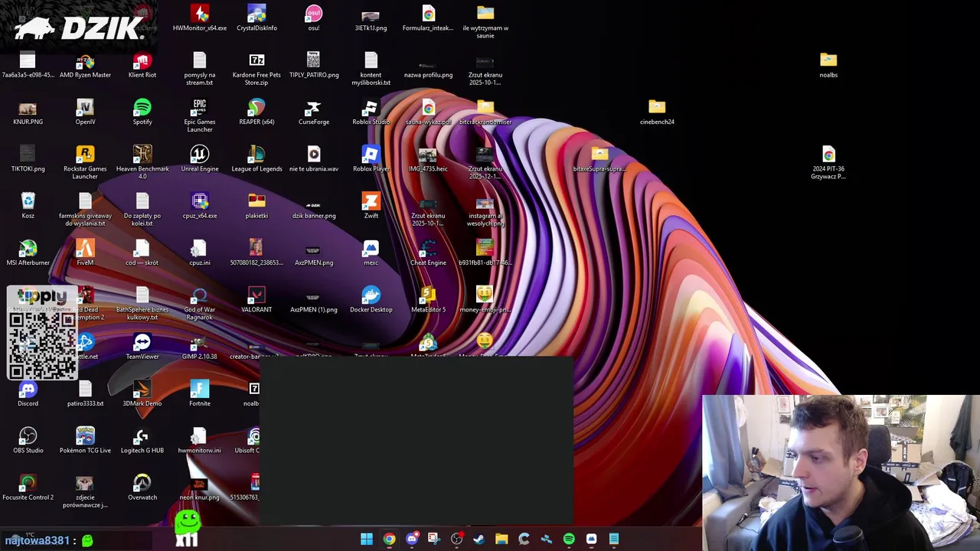Image resolution: width=980 pixels, height=551 pixels.
Task: Open MetaEditor 5 desktop icon
Action: (x=428, y=300)
